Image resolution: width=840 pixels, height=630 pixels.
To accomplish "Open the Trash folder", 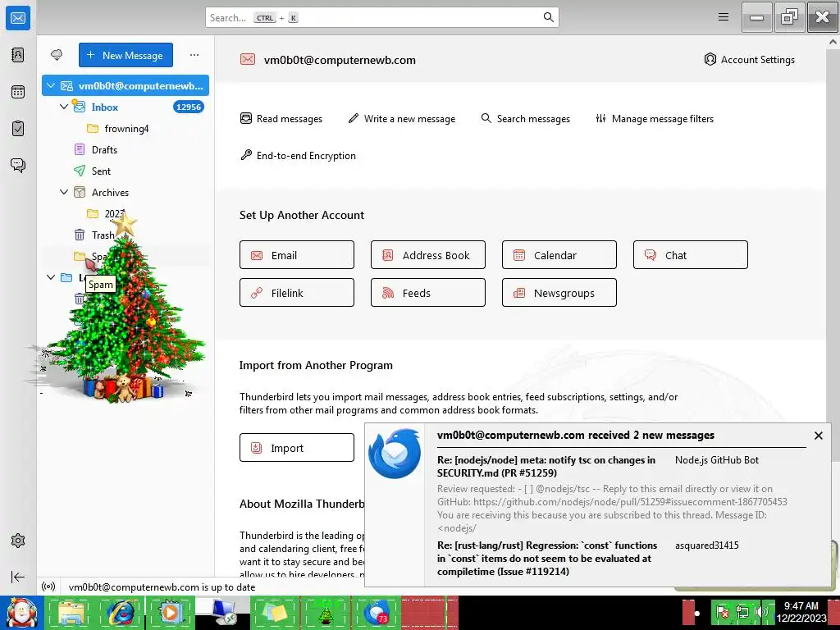I will pyautogui.click(x=103, y=235).
